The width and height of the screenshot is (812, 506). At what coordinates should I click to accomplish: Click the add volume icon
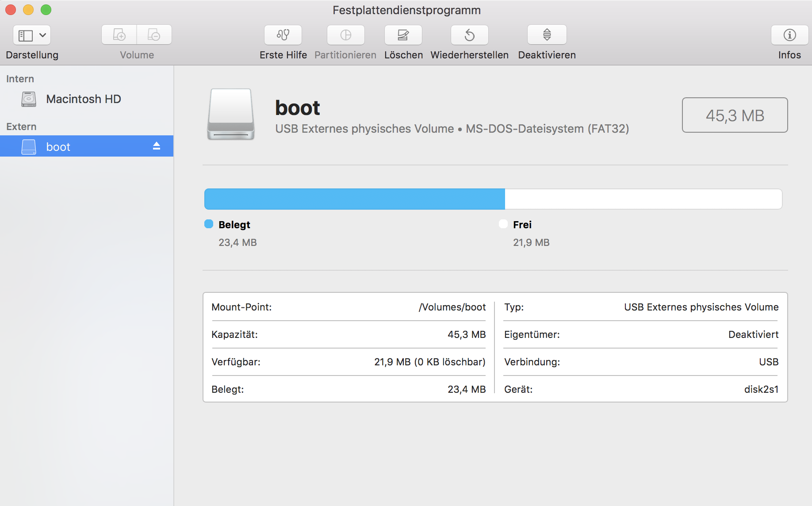(119, 35)
